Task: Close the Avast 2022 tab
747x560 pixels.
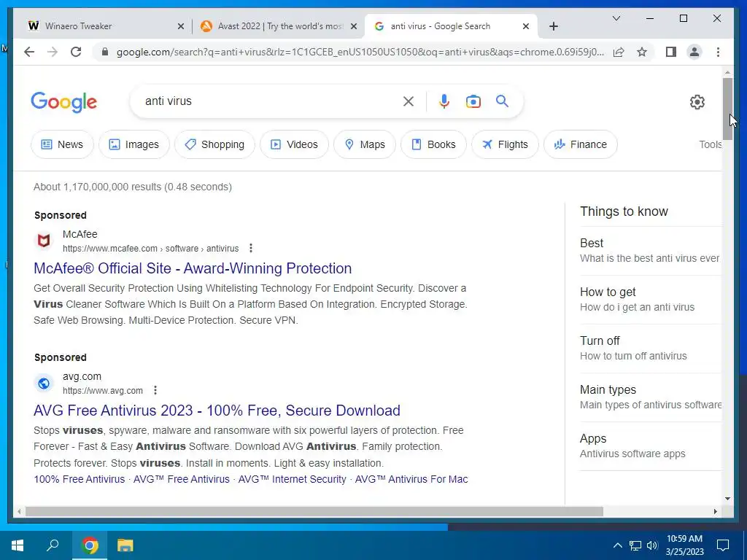Action: pyautogui.click(x=354, y=26)
